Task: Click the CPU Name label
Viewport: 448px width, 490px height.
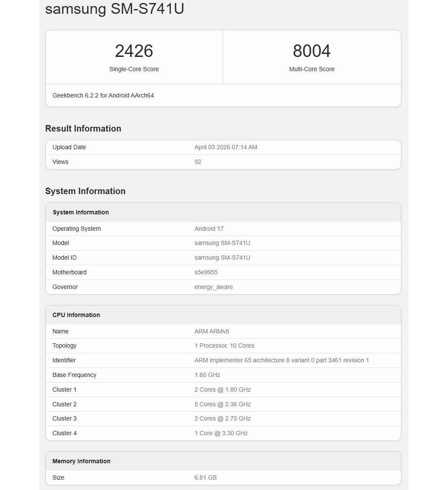Action: [60, 331]
